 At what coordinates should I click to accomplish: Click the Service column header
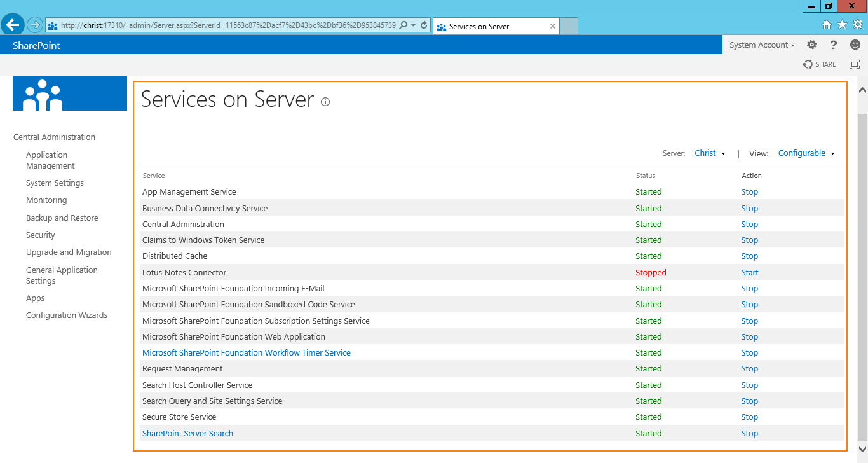point(154,176)
